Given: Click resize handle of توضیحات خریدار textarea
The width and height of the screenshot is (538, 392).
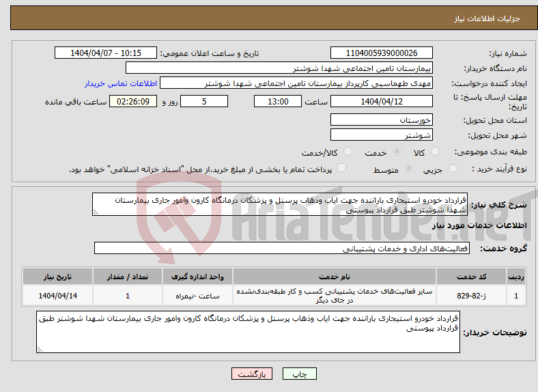Looking at the screenshot, I should coord(40,350).
